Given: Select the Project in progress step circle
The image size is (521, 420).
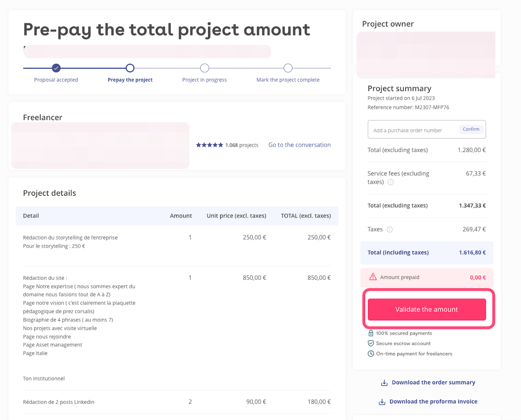Looking at the screenshot, I should click(205, 68).
